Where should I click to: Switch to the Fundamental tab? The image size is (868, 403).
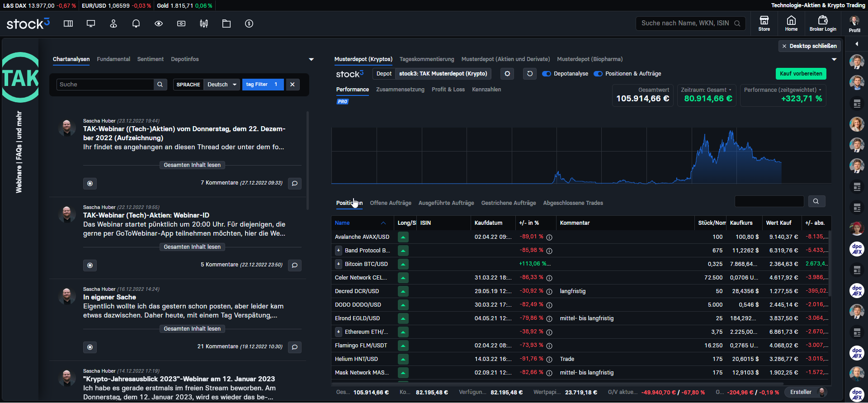click(x=113, y=59)
